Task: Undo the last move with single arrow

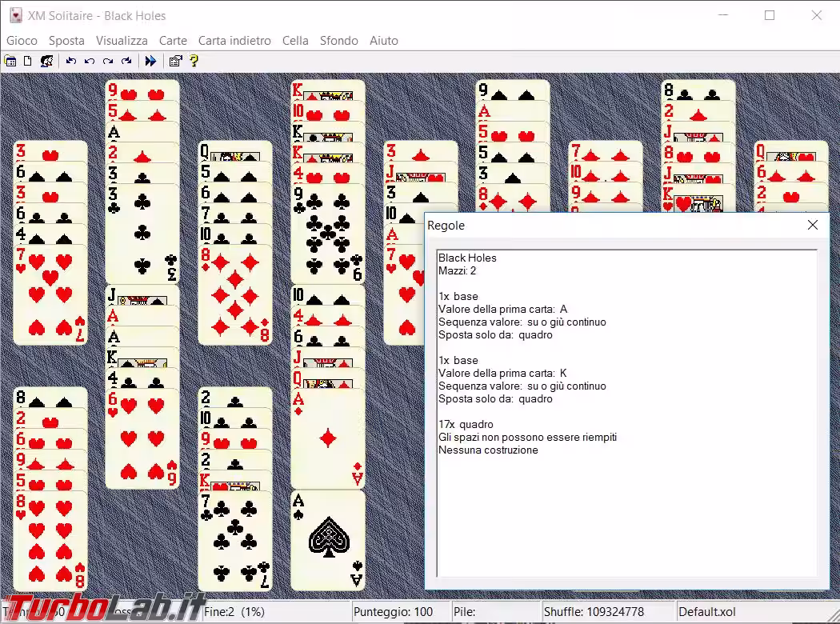Action: (x=90, y=61)
